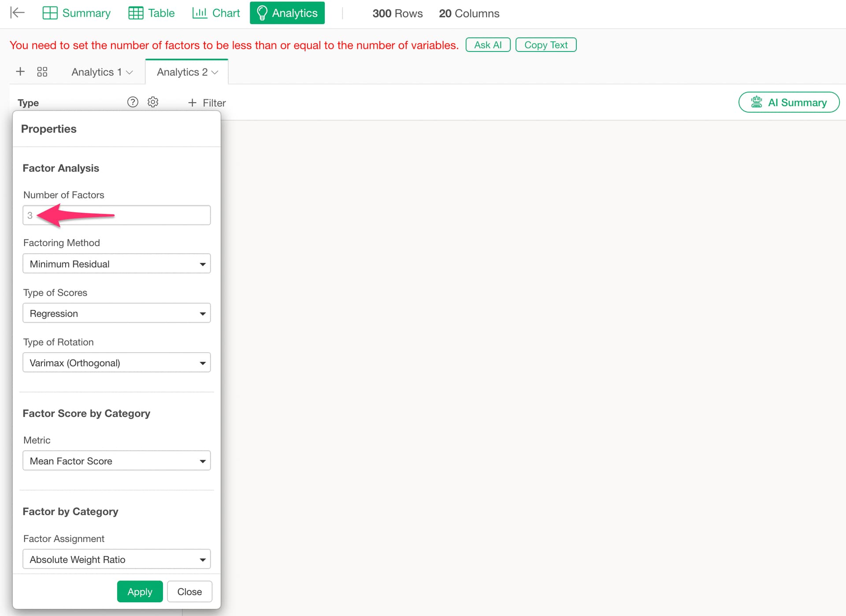Image resolution: width=846 pixels, height=616 pixels.
Task: Open the AI Summary button
Action: [789, 102]
